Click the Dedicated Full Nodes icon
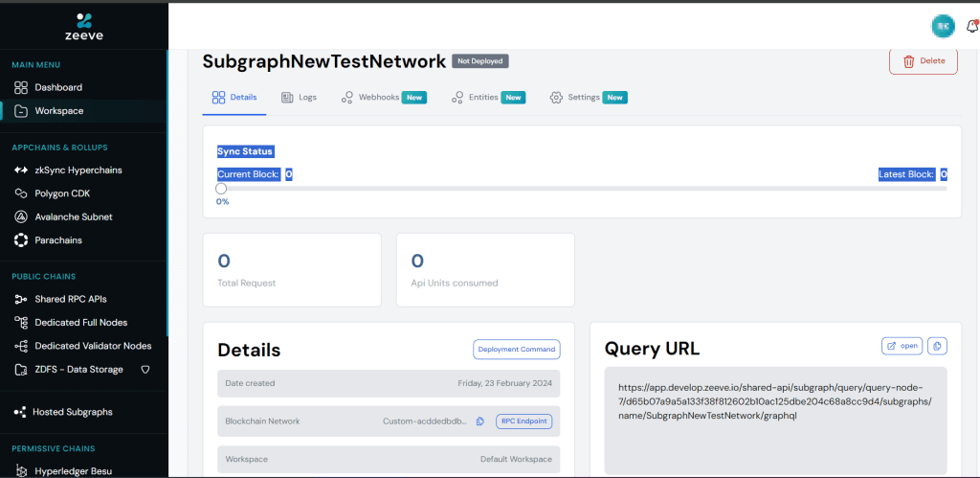This screenshot has width=980, height=478. pos(21,323)
